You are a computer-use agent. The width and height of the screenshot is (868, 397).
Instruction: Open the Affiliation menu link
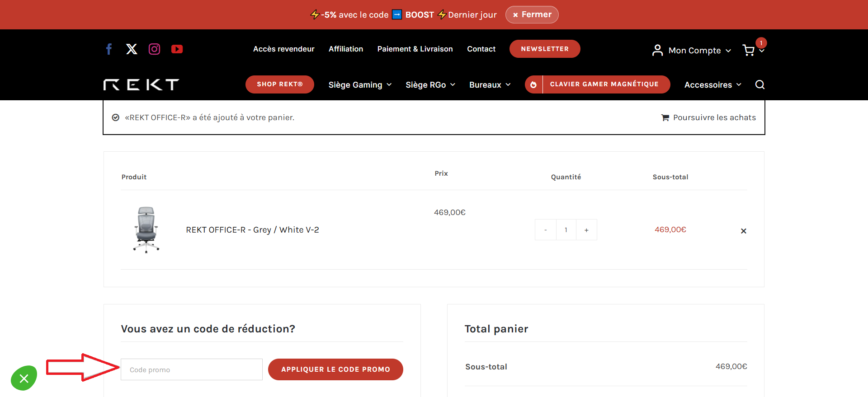coord(346,49)
